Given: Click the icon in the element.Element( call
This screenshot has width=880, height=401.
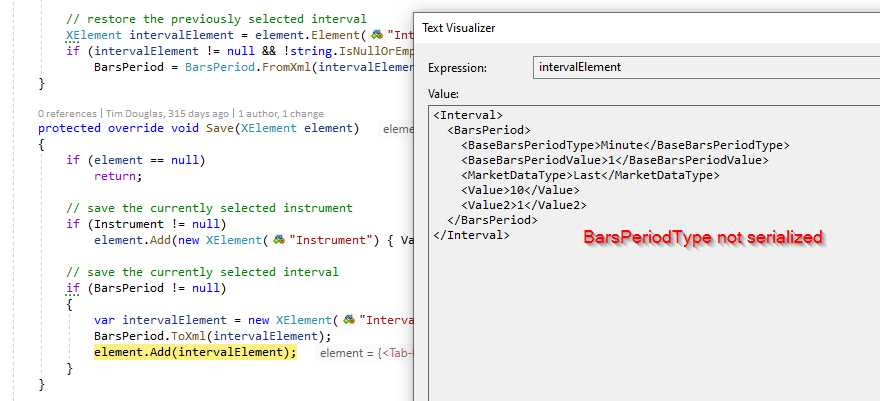Looking at the screenshot, I should tap(377, 35).
